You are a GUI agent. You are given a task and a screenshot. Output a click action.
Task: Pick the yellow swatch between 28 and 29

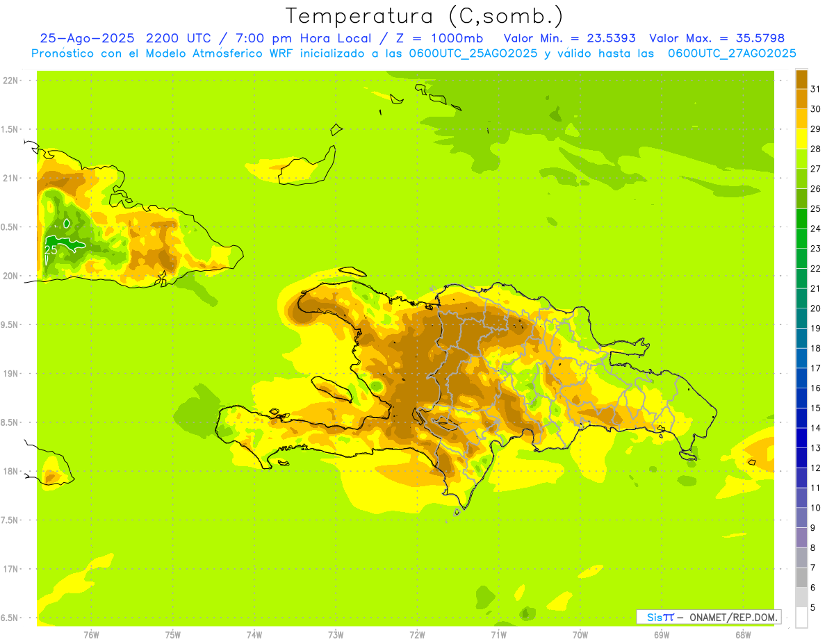click(x=801, y=139)
